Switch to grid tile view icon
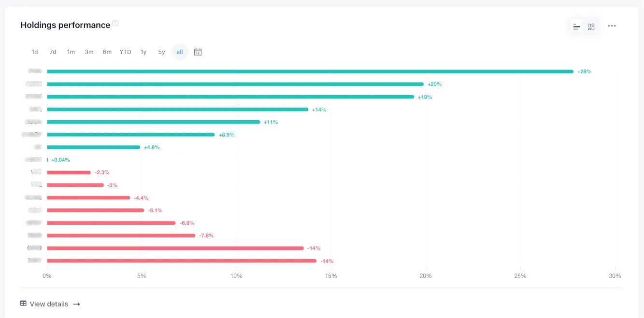 click(591, 27)
